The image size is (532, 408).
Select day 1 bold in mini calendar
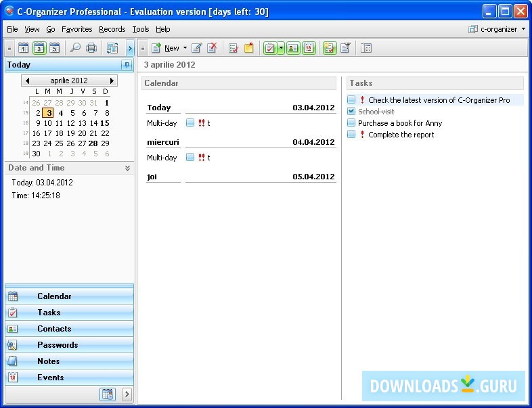[106, 103]
